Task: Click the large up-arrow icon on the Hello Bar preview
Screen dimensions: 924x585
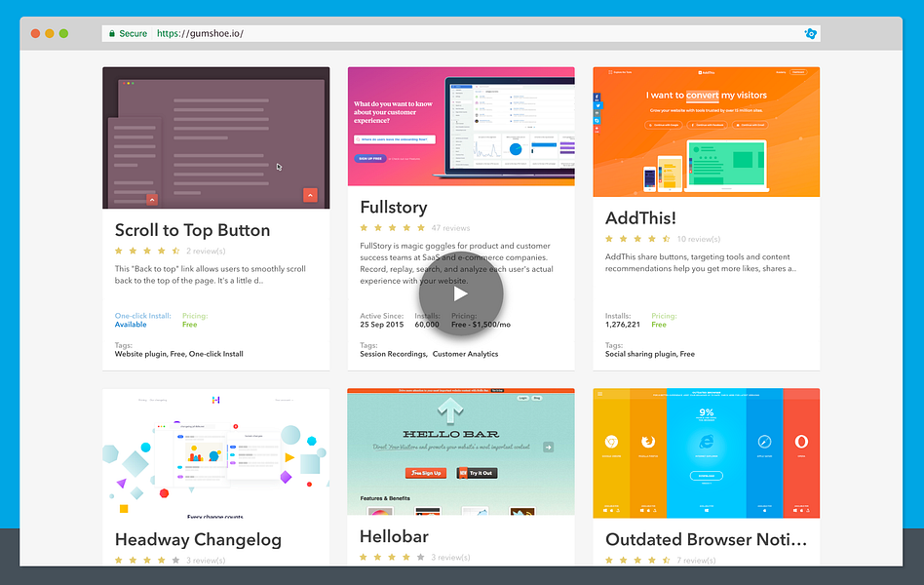Action: pos(450,409)
